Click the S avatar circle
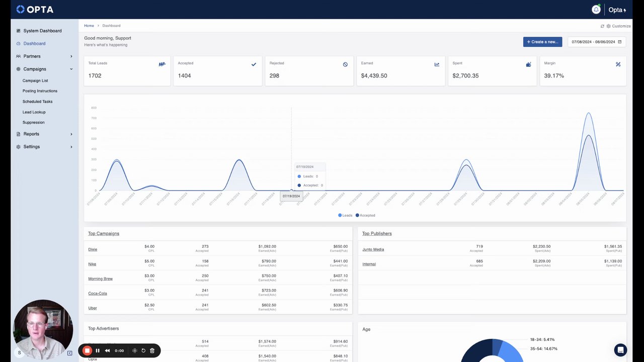 click(x=20, y=353)
